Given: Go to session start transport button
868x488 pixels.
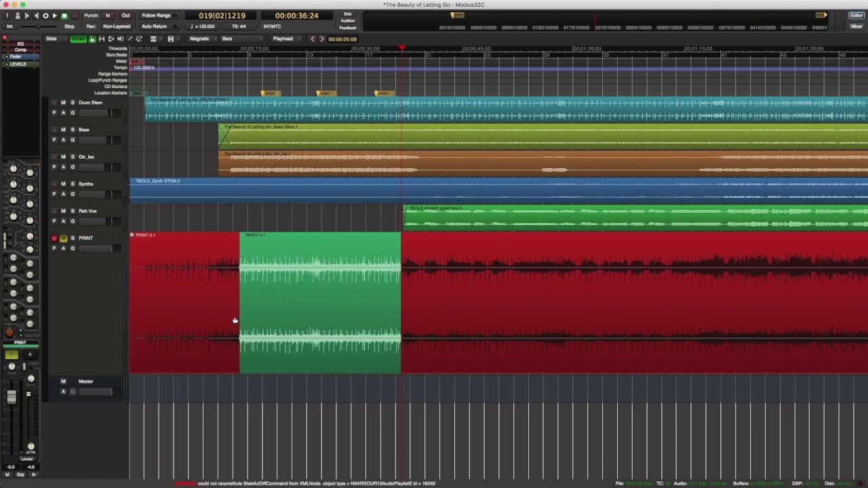Looking at the screenshot, I should click(26, 16).
